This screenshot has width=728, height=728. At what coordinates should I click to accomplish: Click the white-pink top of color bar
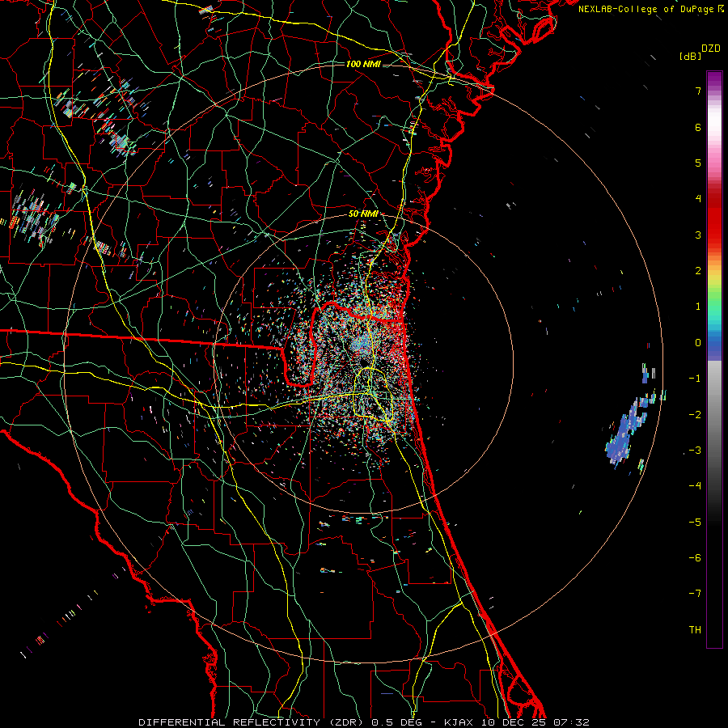pos(714,121)
